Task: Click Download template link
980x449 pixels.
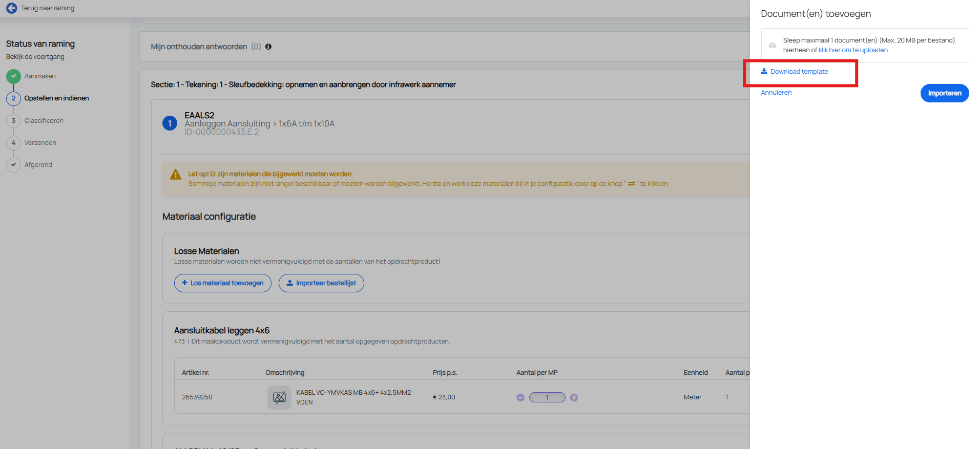Action: coord(795,72)
